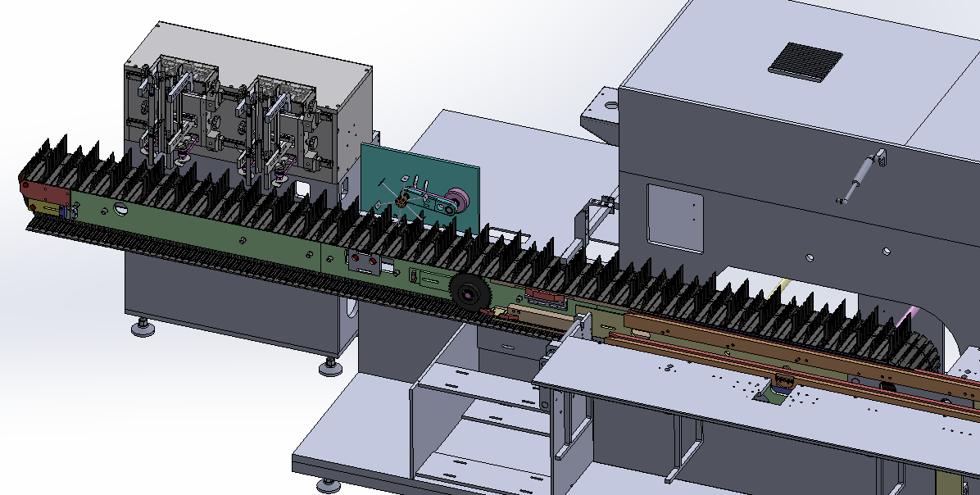
Task: Select the oval slot in the green rail
Action: (x=121, y=210)
